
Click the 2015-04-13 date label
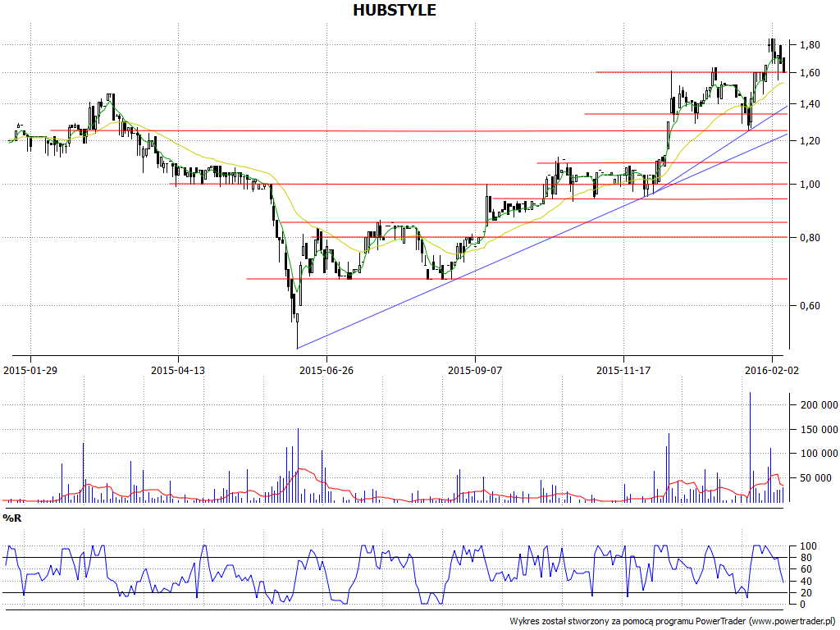178,370
